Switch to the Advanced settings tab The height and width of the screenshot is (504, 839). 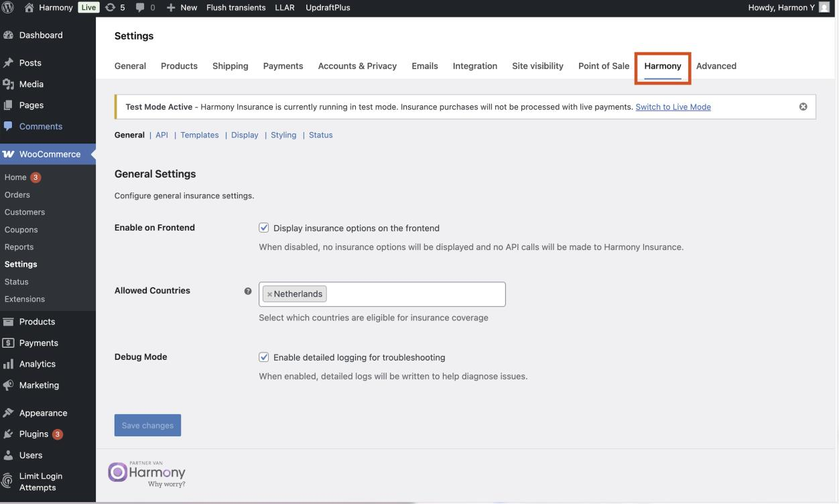[x=716, y=66]
